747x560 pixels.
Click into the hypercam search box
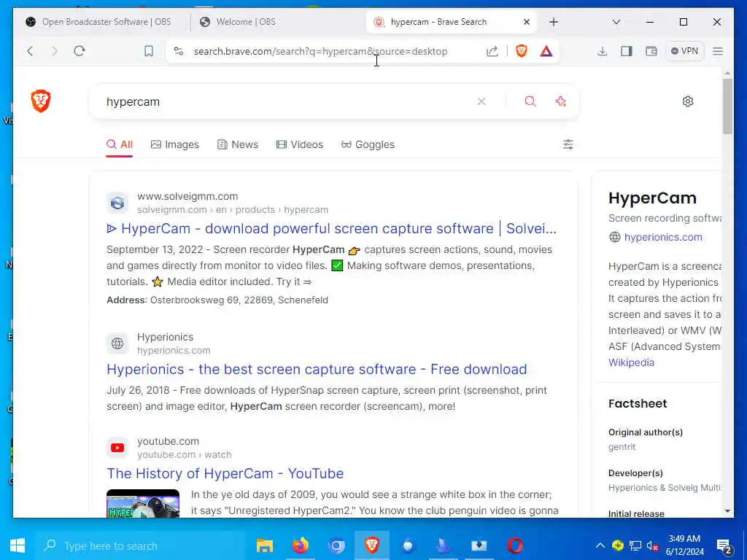[286, 101]
